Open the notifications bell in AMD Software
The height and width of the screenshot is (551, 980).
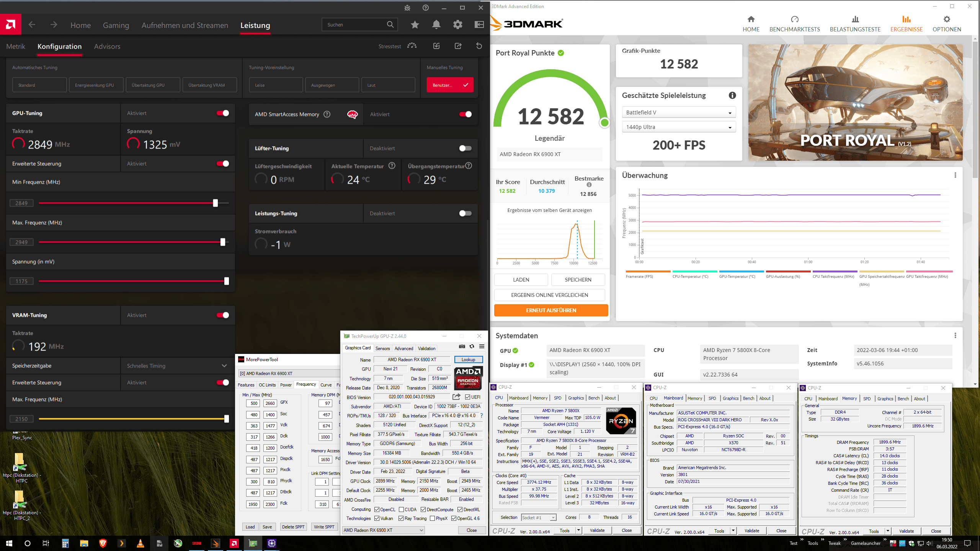tap(436, 25)
